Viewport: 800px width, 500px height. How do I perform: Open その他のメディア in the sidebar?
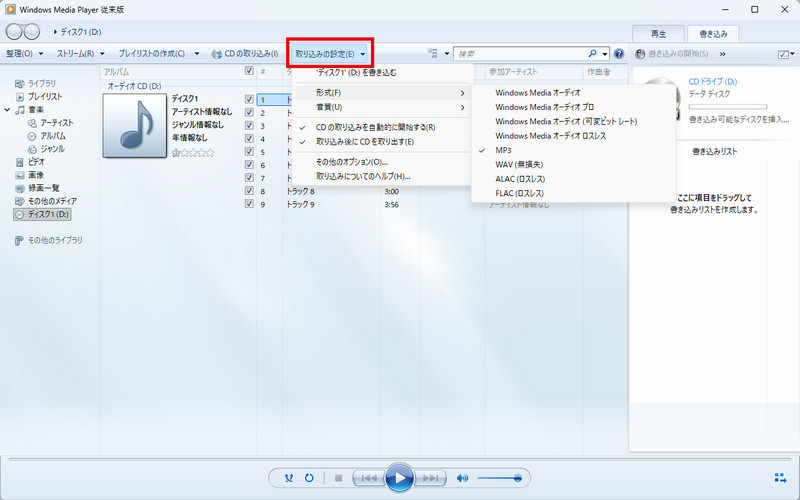coord(46,201)
